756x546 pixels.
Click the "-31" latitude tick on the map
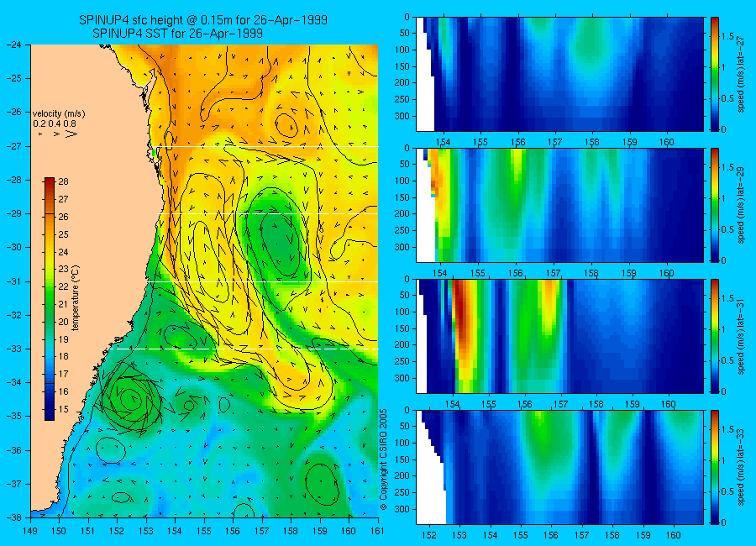click(x=14, y=281)
